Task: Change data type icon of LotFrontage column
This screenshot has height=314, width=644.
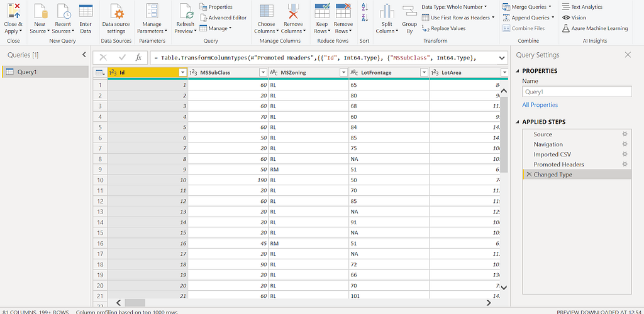Action: click(x=354, y=73)
